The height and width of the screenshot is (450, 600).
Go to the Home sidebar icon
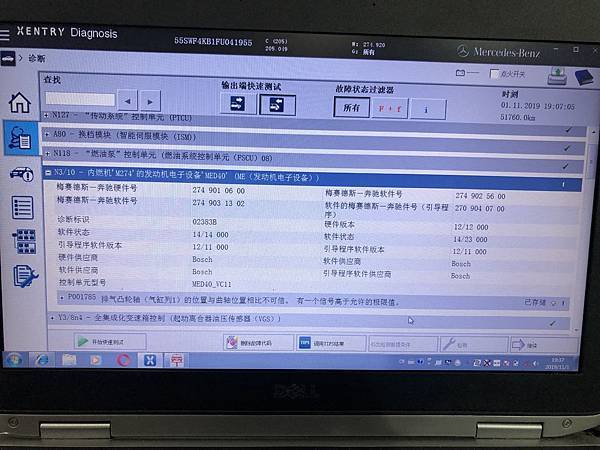pos(20,103)
